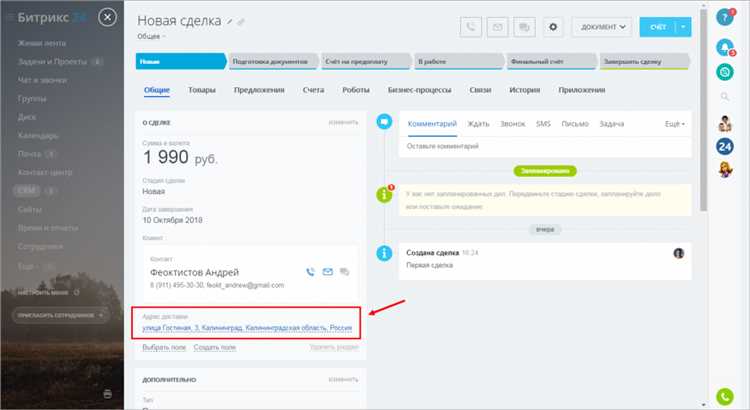This screenshot has height=410, width=750.
Task: Switch to the Счета tab
Action: tap(313, 90)
